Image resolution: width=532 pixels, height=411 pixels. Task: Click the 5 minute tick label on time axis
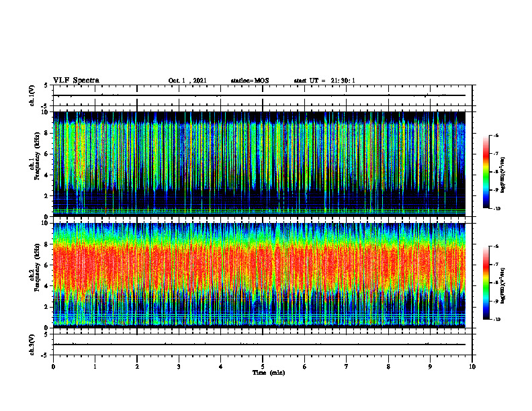(263, 367)
